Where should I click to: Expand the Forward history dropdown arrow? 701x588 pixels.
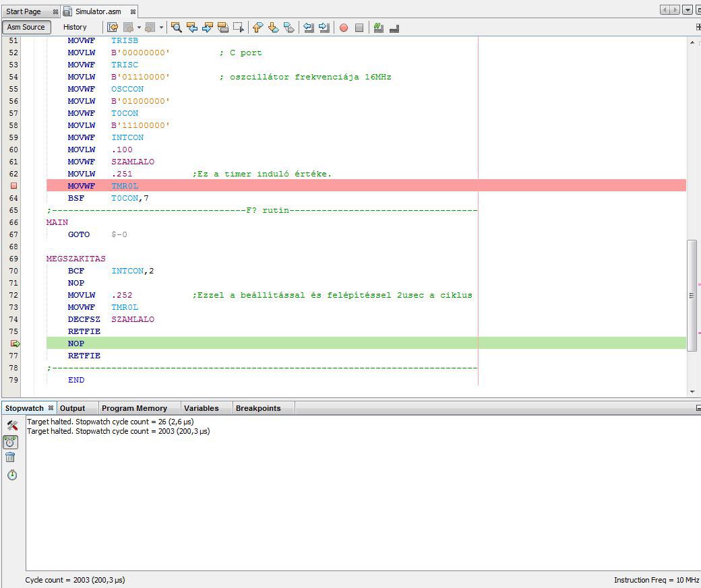coord(161,28)
